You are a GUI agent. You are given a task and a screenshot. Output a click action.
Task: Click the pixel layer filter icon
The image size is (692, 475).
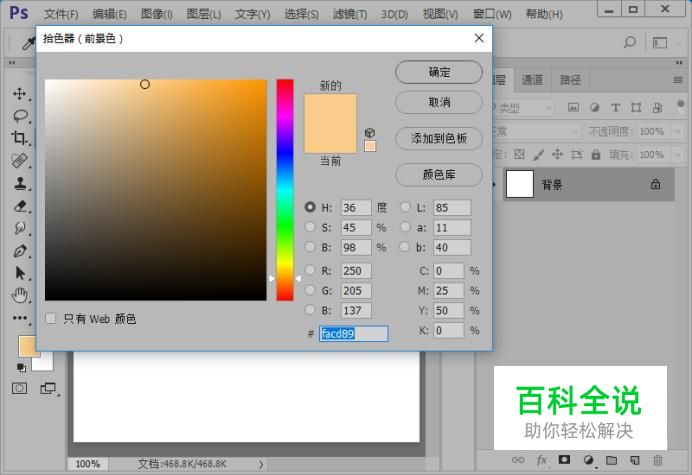pos(573,107)
